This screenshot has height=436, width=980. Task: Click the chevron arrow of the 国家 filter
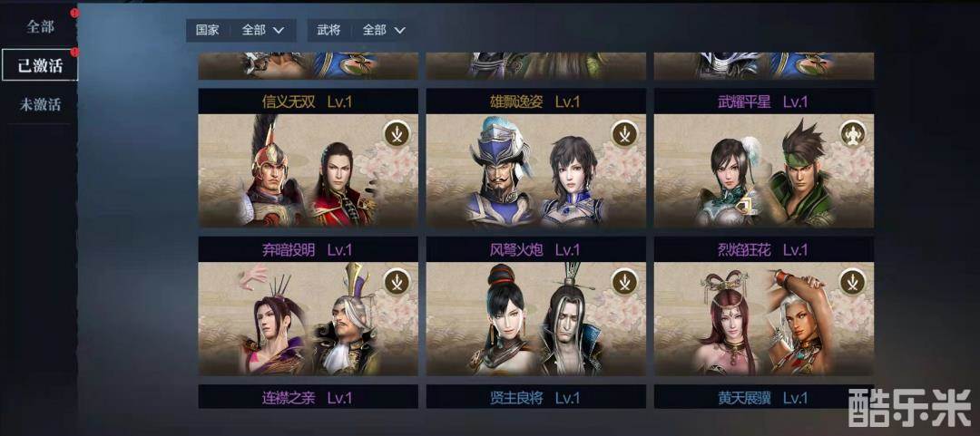(x=279, y=30)
